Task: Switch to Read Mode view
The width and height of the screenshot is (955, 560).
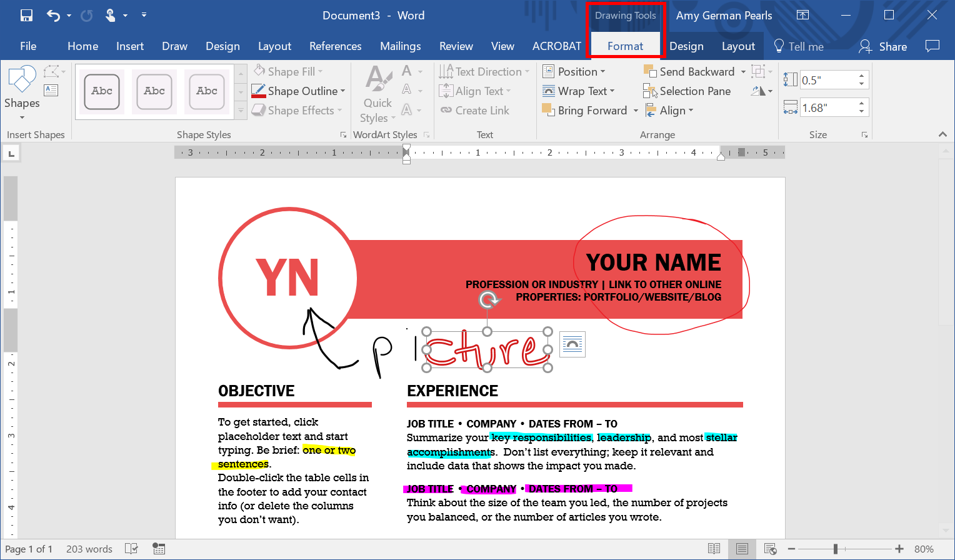Action: click(x=714, y=548)
